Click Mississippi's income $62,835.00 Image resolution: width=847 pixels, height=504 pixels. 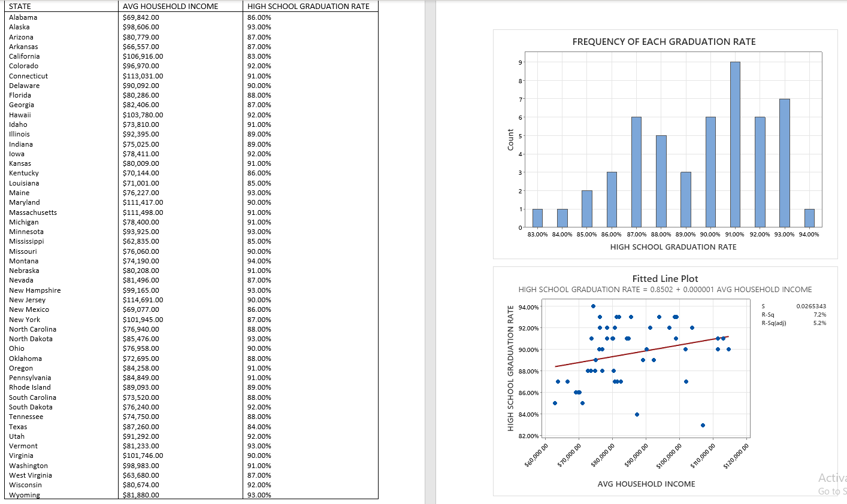(141, 241)
